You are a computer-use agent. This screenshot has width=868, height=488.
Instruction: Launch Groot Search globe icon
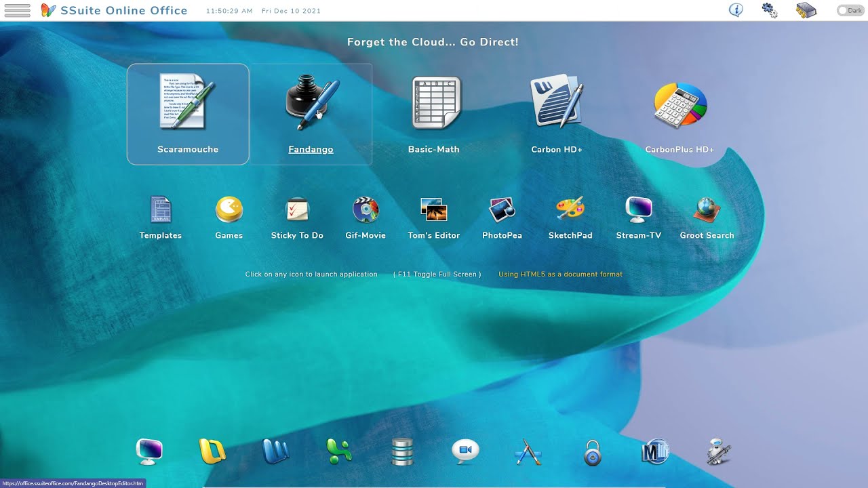(x=707, y=209)
